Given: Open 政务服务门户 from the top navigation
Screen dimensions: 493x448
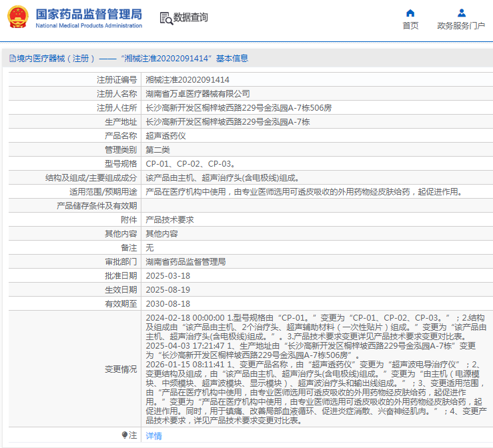Looking at the screenshot, I should click(x=461, y=26).
